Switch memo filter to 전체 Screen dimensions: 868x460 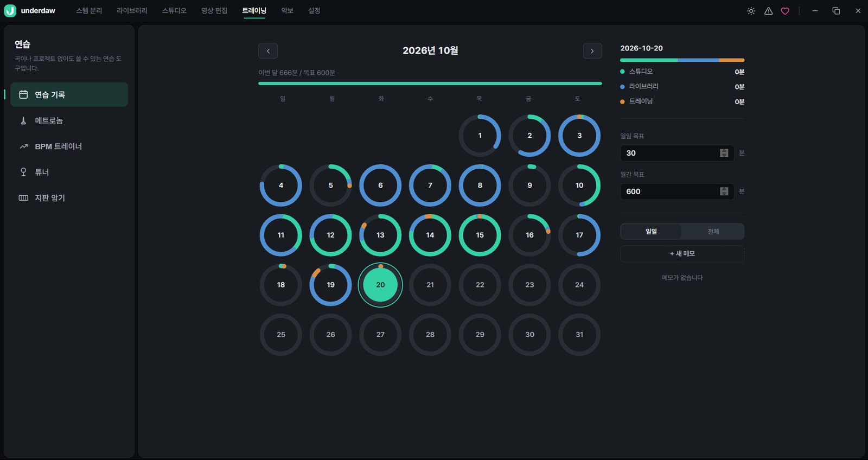point(713,232)
